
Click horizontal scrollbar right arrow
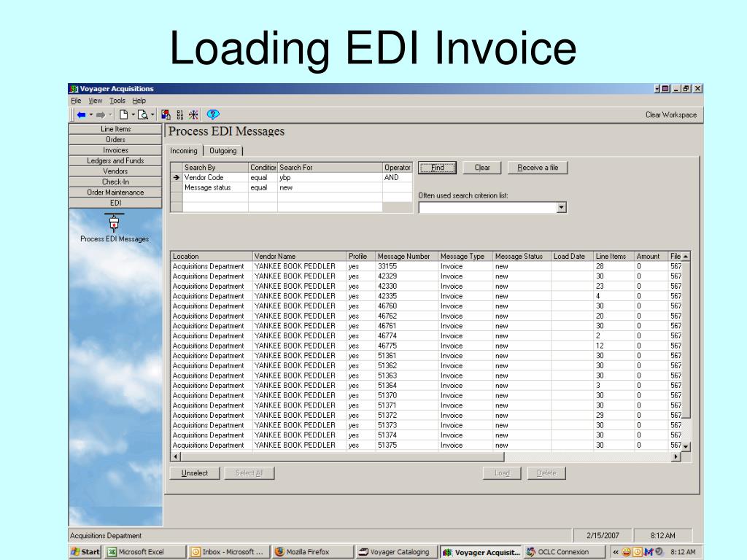click(x=676, y=456)
